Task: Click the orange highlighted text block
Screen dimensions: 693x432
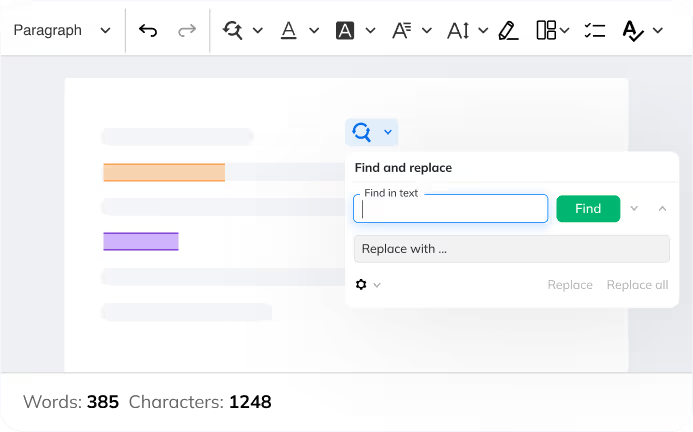Action: pyautogui.click(x=164, y=172)
